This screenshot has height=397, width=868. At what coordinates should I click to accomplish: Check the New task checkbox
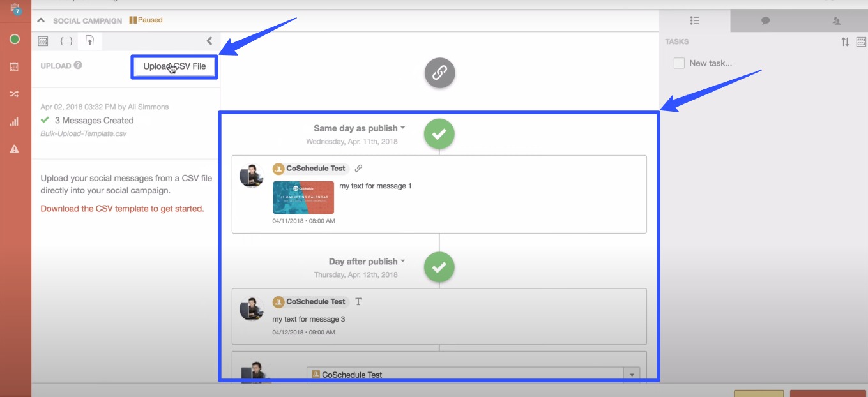coord(679,63)
